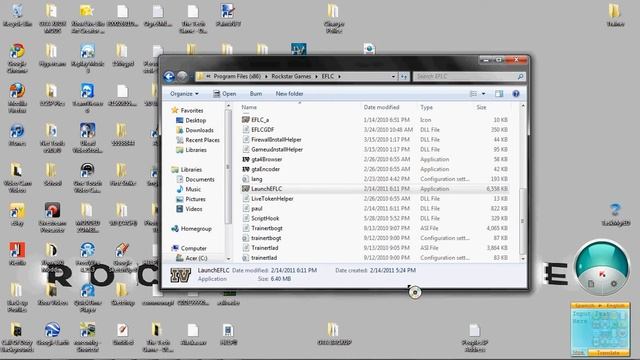Select Acer (C:) drive in navigation pane

point(191,258)
